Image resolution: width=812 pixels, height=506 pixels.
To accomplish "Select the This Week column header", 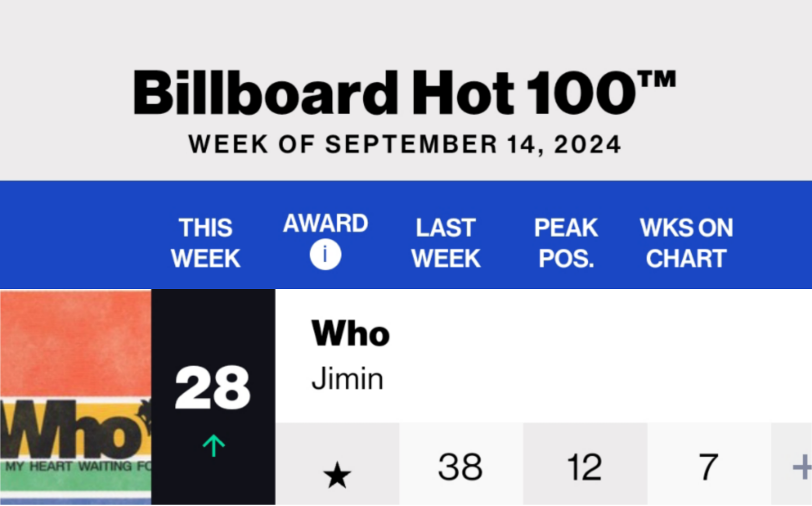I will [x=206, y=243].
